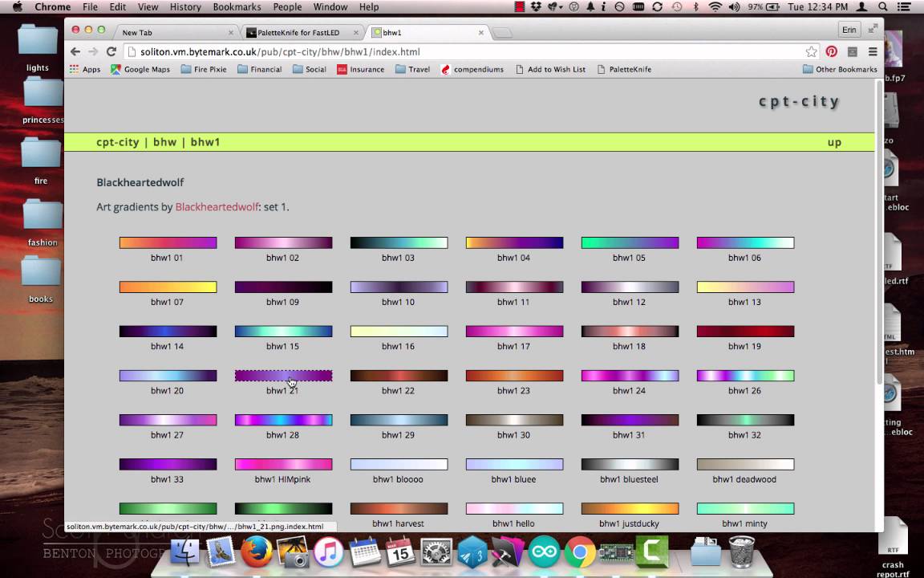Open the Financial bookmarks folder
The image size is (924, 578).
260,69
